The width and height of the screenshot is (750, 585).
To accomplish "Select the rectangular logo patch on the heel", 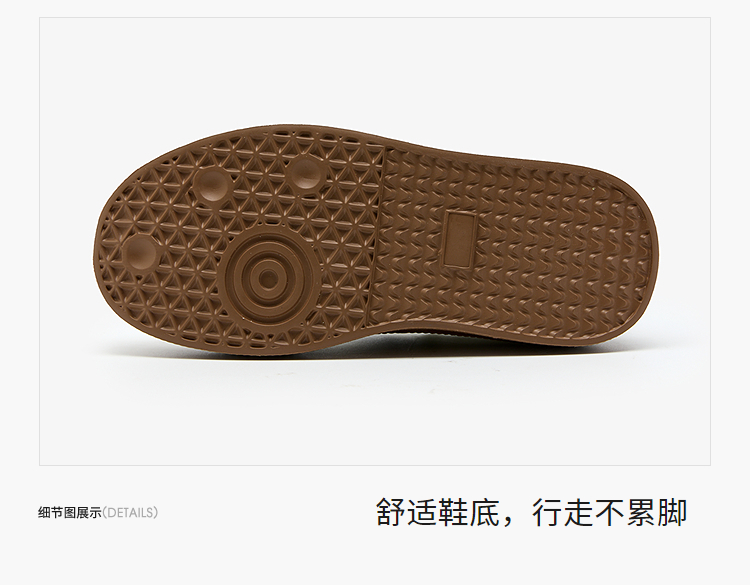I will pyautogui.click(x=460, y=238).
